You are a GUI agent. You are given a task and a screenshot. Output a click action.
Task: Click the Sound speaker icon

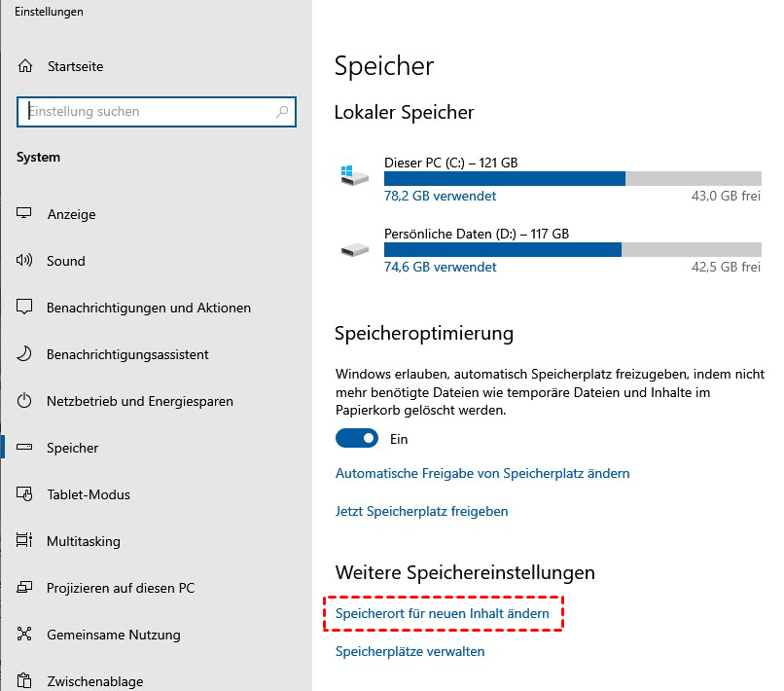pyautogui.click(x=24, y=261)
